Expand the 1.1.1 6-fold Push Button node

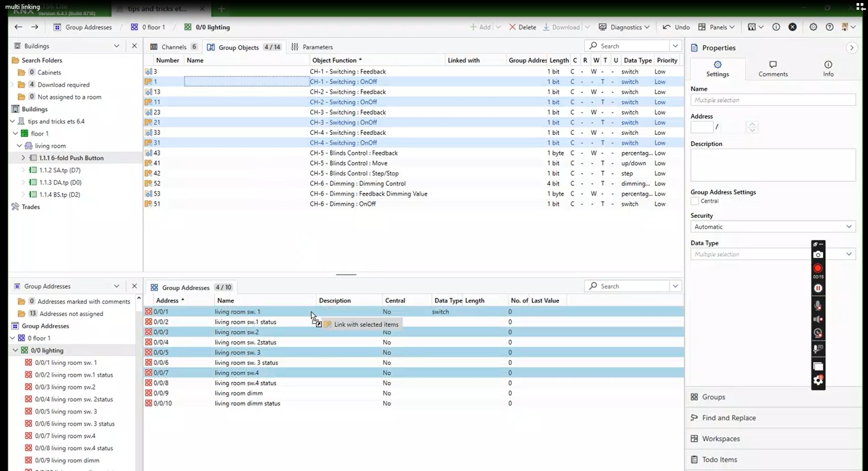pyautogui.click(x=23, y=158)
